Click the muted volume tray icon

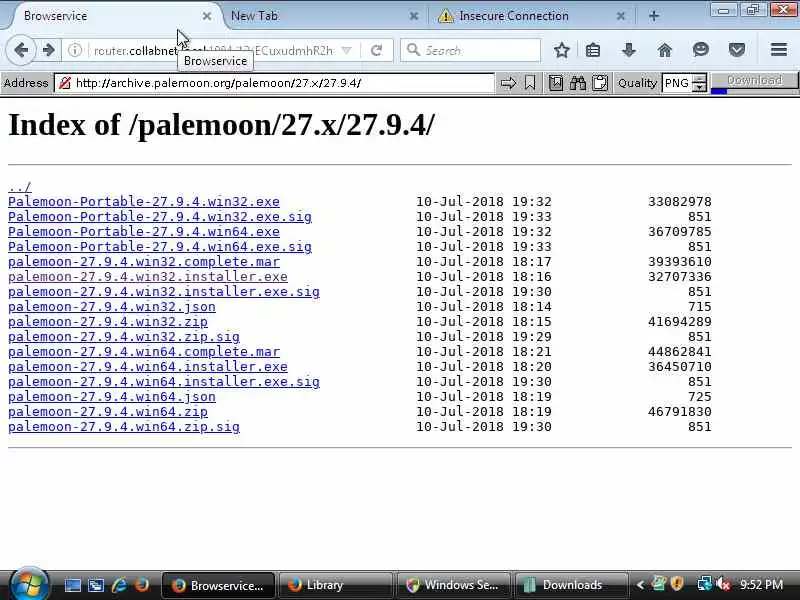point(723,584)
